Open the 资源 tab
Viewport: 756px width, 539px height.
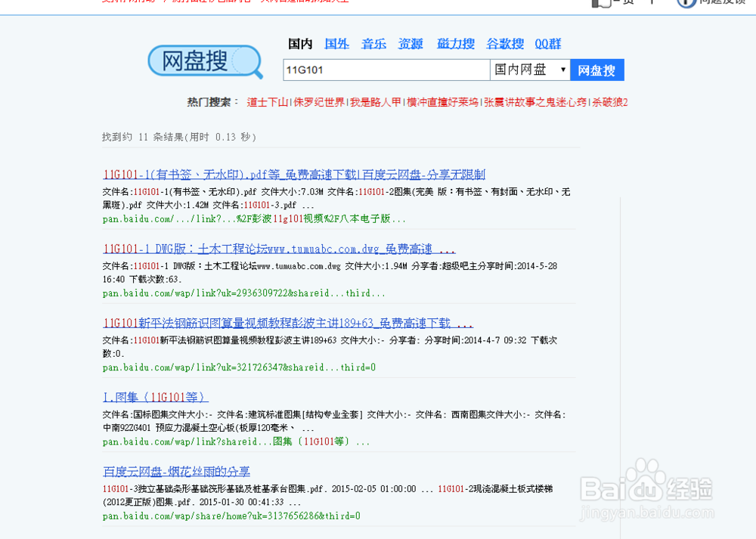coord(411,44)
